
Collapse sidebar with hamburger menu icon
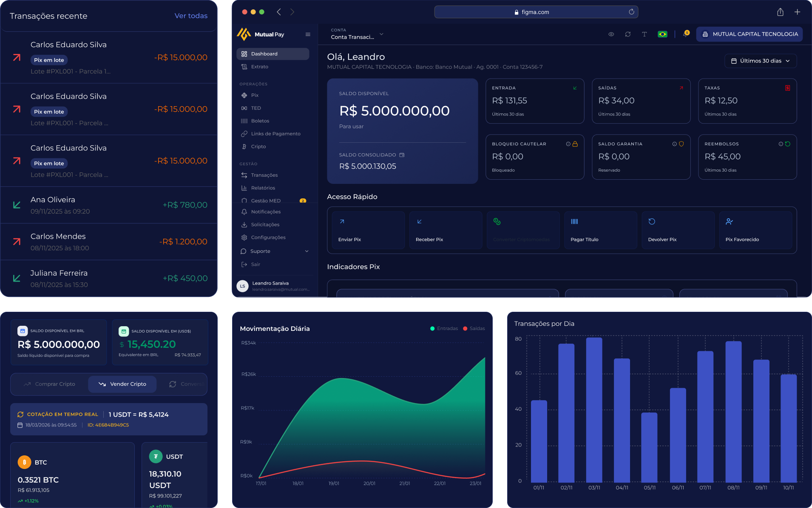tap(308, 34)
